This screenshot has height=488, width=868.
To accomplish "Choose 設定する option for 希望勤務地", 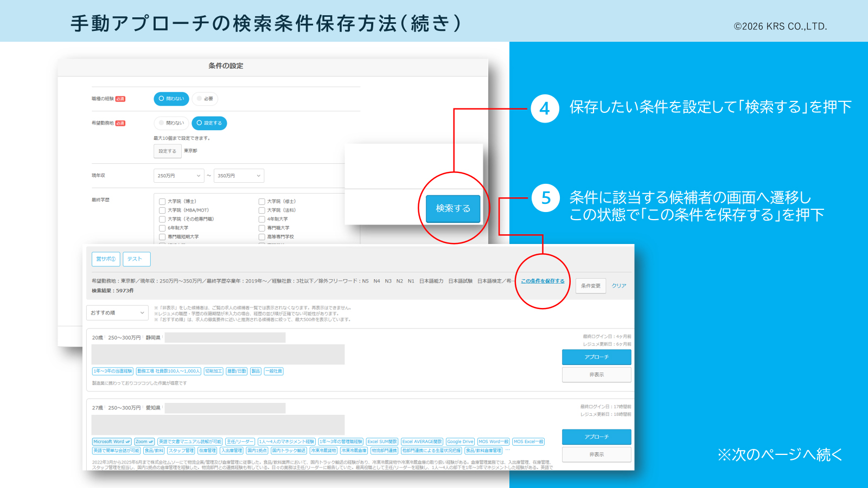I will click(x=209, y=123).
